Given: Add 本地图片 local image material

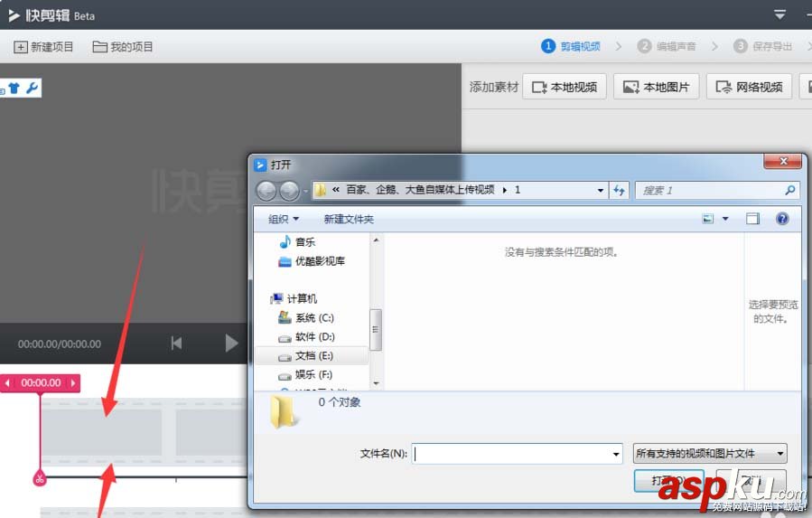Looking at the screenshot, I should [656, 87].
